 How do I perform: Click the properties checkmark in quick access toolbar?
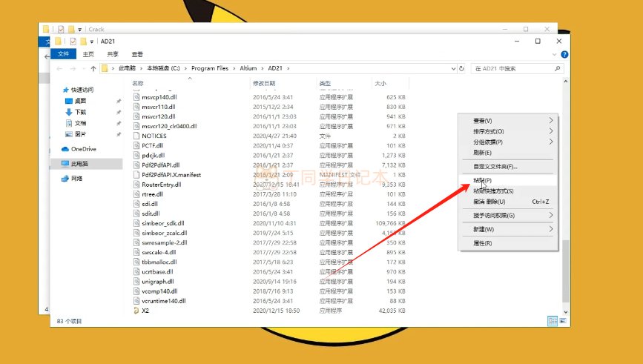click(72, 42)
